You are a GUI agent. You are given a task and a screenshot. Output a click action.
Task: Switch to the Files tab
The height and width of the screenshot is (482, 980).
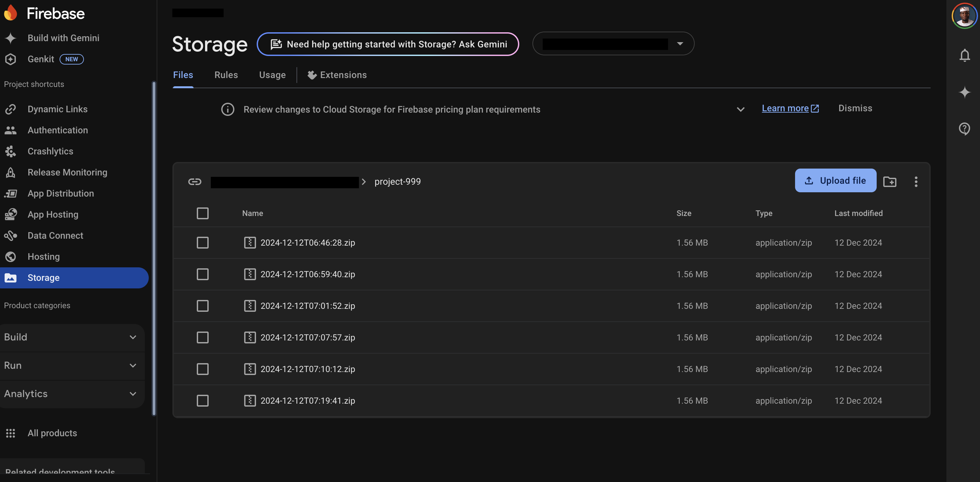tap(183, 75)
